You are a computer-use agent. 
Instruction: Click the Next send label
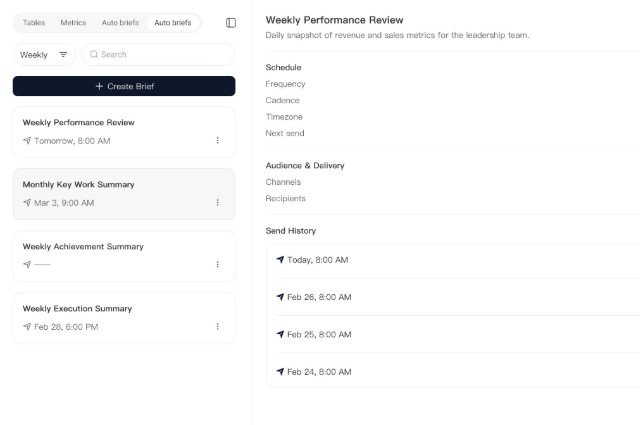(x=285, y=133)
